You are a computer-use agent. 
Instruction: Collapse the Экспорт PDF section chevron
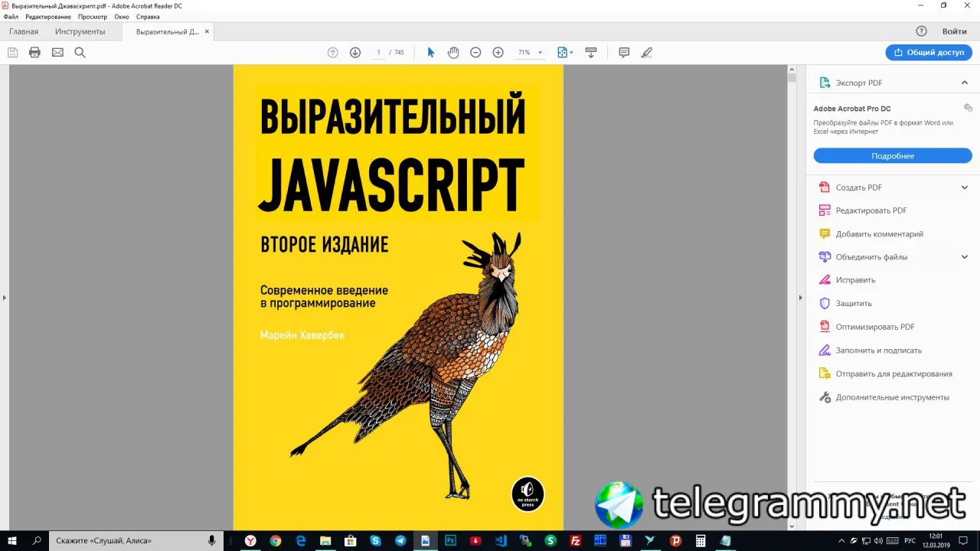click(x=965, y=83)
